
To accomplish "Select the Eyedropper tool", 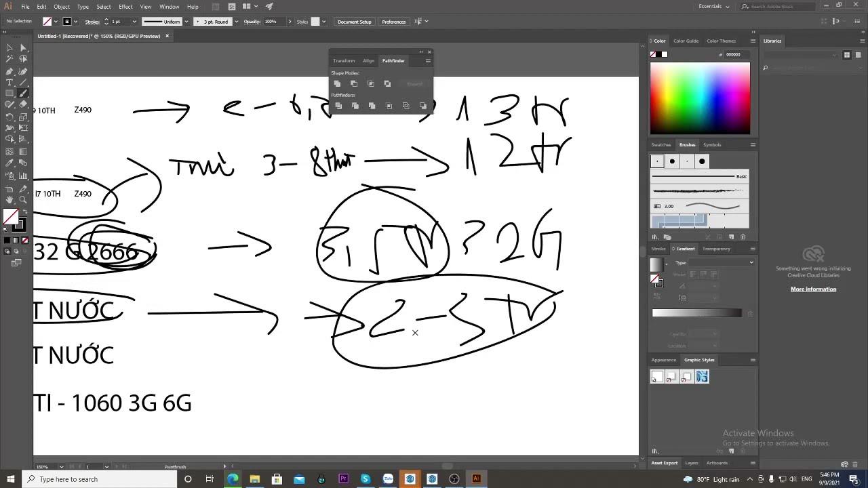I will [x=9, y=163].
